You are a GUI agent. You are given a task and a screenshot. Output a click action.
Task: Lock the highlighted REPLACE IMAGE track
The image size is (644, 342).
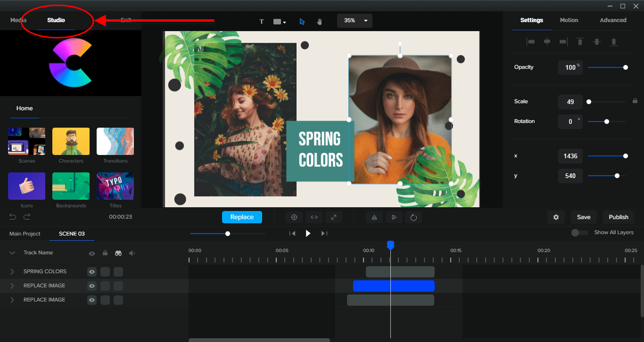pos(105,286)
